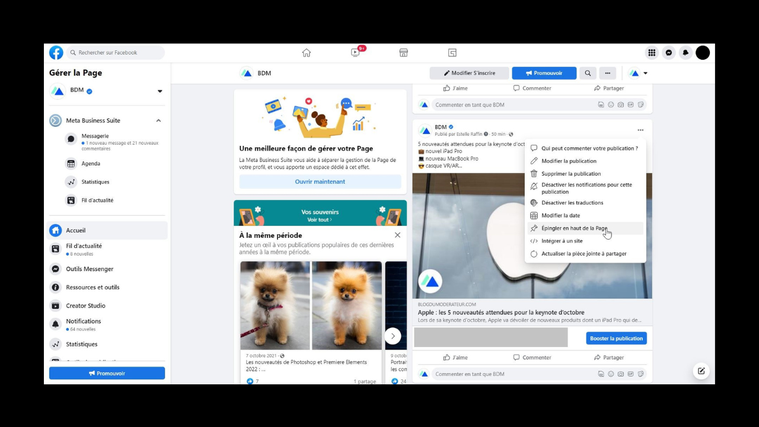This screenshot has width=759, height=427.
Task: Click the lower Commenter en tant que BDM field
Action: pos(539,374)
